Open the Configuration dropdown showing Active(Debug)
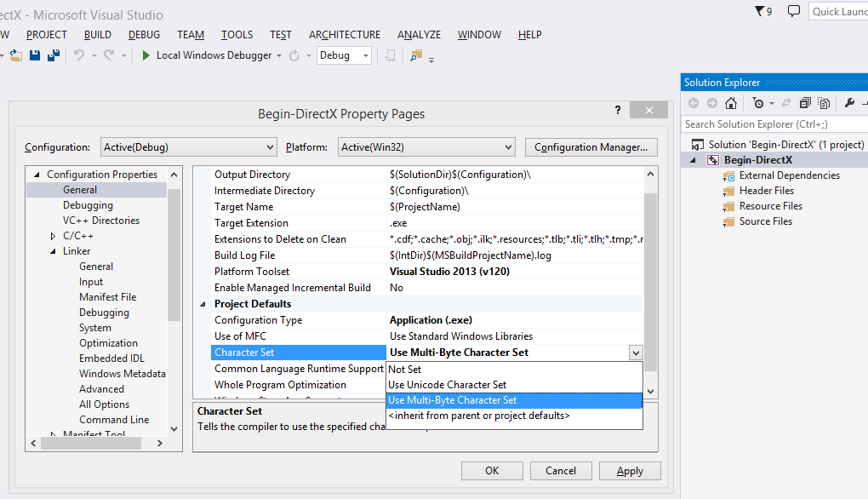Screen dimensions: 868x499 tap(188, 147)
